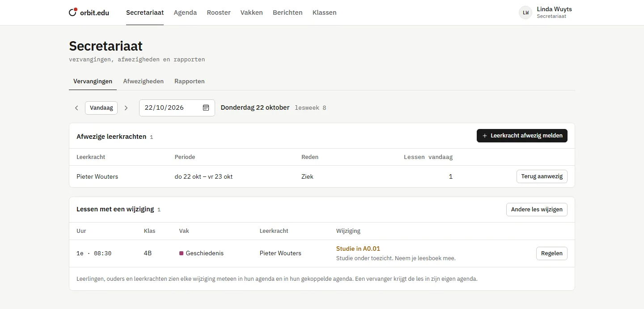Switch to the Rapporten tab
Viewport: 644px width, 309px height.
point(190,82)
